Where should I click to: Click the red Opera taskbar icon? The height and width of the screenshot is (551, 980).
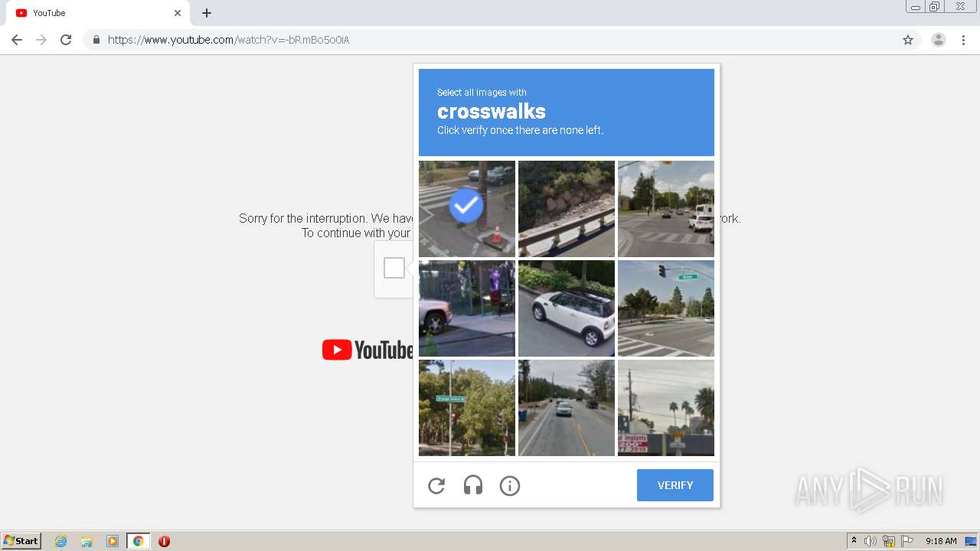tap(164, 541)
